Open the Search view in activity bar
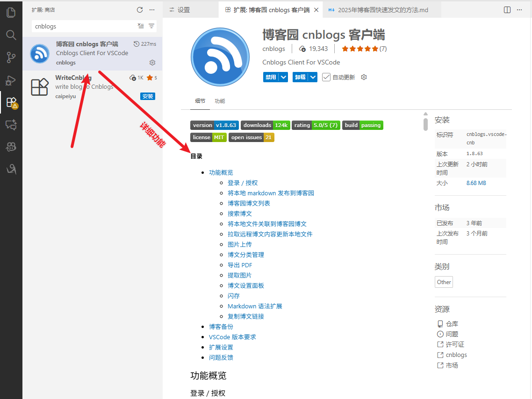The height and width of the screenshot is (399, 532). click(11, 35)
